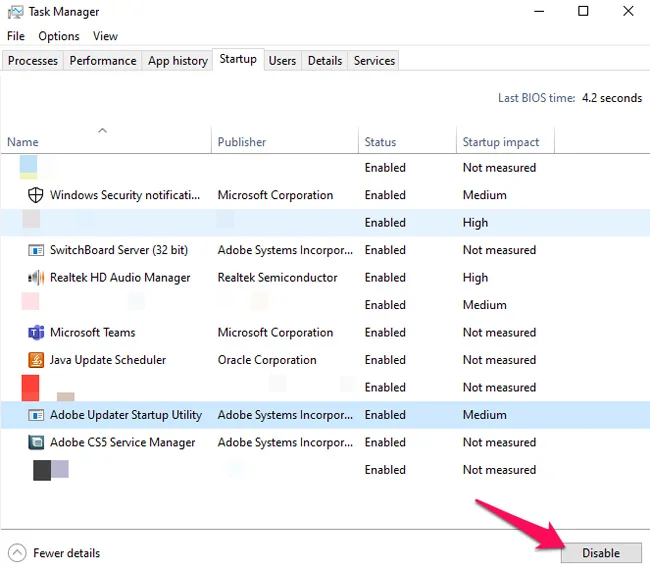Select Windows Security notificati... row name
This screenshot has height=570, width=650.
pyautogui.click(x=125, y=195)
